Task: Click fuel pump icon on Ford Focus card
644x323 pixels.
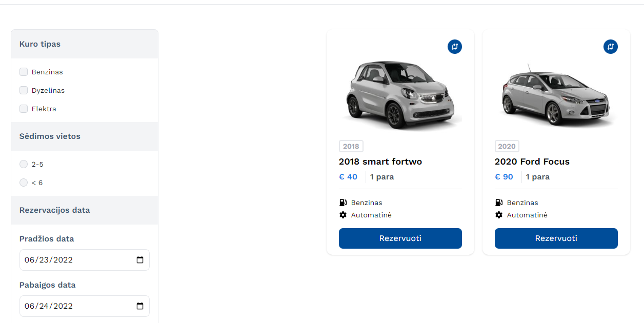Action: [x=499, y=203]
